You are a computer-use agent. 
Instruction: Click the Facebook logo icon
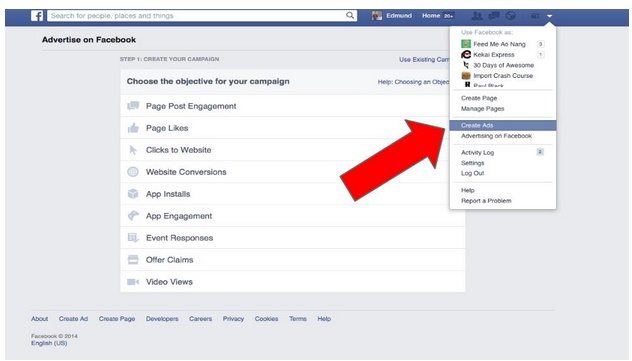(37, 16)
